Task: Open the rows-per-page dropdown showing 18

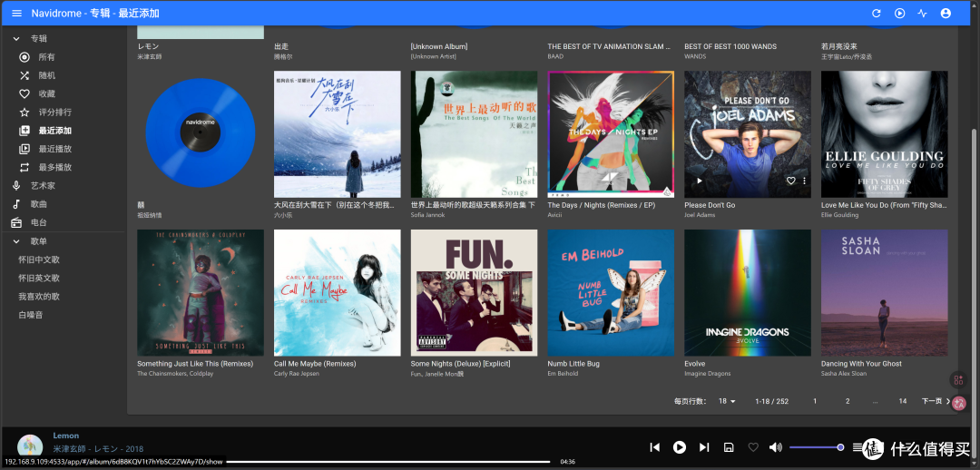Action: click(x=727, y=401)
